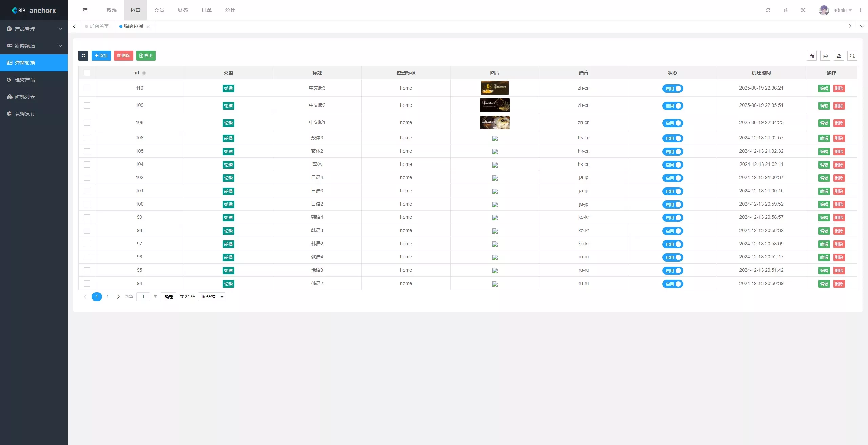Click the dark refresh table button
This screenshot has height=445, width=868.
click(x=83, y=56)
